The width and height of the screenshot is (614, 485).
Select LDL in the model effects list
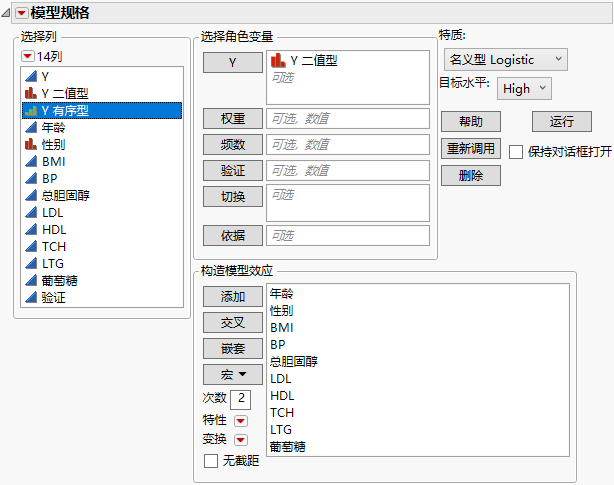click(281, 379)
